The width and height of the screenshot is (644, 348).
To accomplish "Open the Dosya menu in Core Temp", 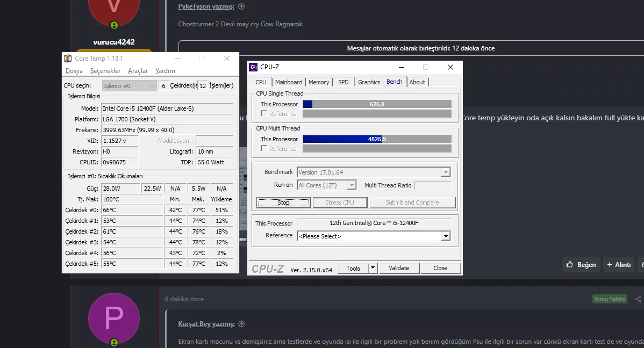I will pos(74,71).
